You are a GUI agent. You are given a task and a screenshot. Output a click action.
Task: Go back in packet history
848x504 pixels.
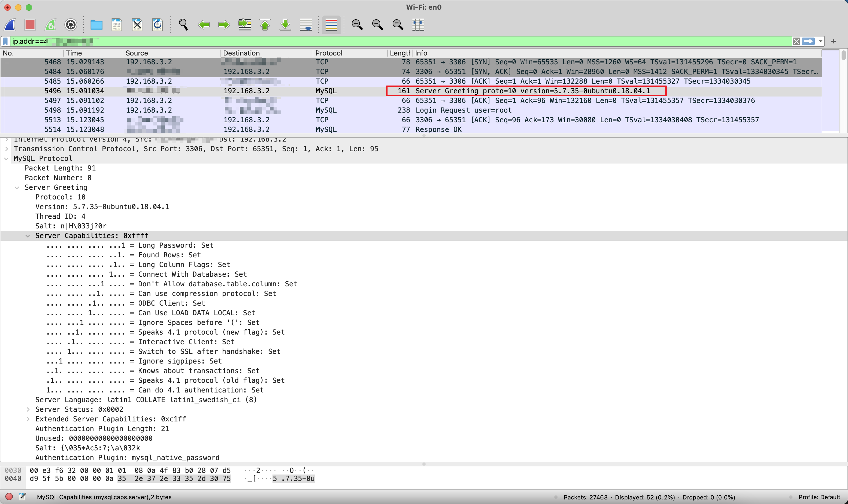pos(204,24)
